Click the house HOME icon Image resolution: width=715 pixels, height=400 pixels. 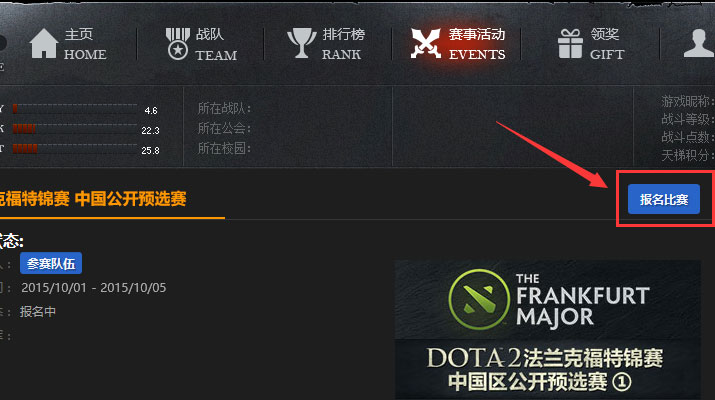[x=44, y=43]
